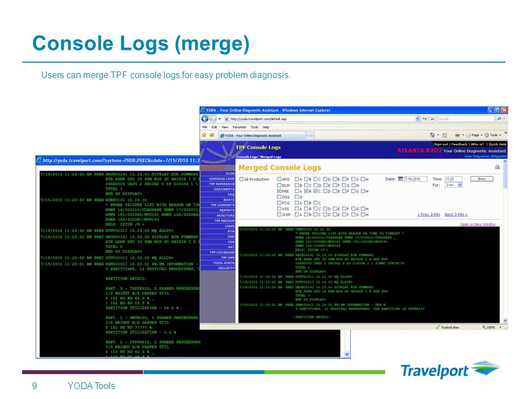This screenshot has width=532, height=399.
Task: Click the IE logo in title bar
Action: (203, 110)
